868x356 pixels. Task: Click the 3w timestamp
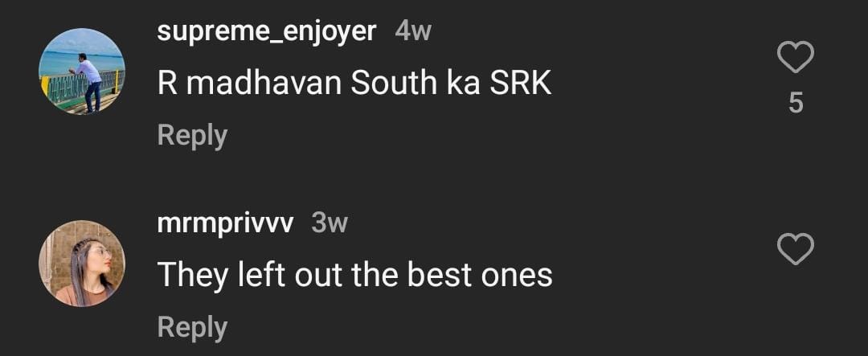pos(330,223)
